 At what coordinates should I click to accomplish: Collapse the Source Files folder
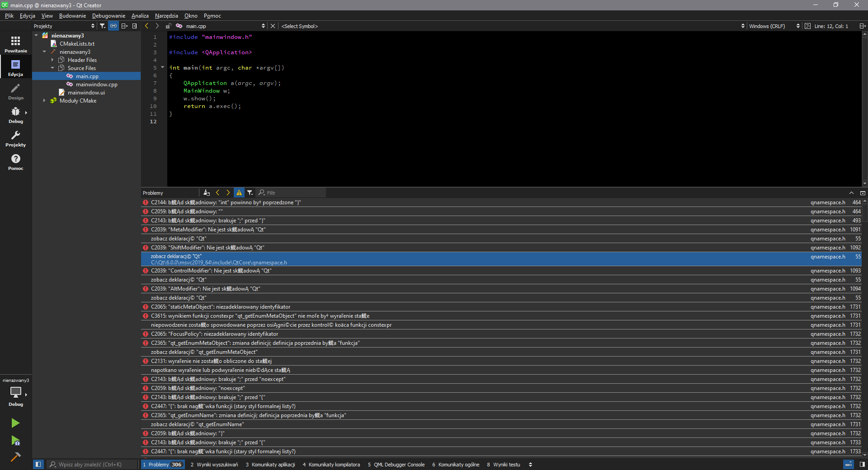coord(52,68)
